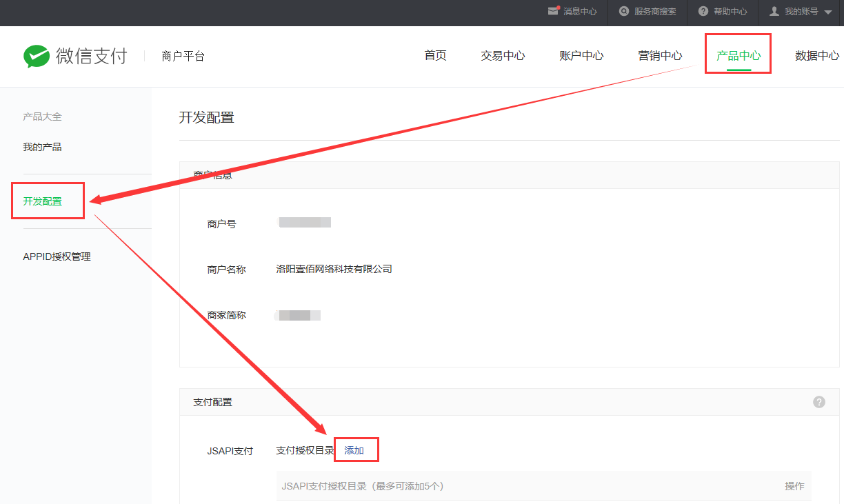844x504 pixels.
Task: Click the service provider search icon
Action: click(624, 11)
